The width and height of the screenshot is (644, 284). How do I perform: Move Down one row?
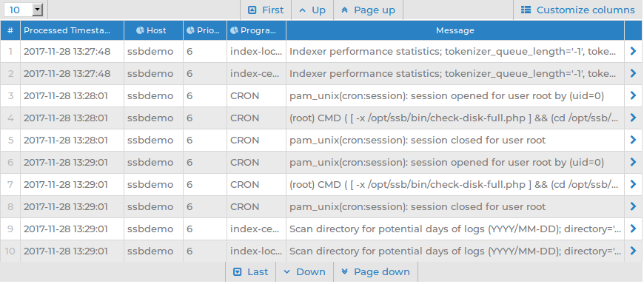(305, 271)
